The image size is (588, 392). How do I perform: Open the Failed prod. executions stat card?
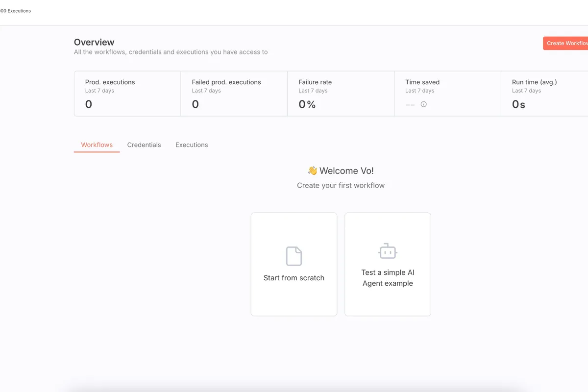(234, 94)
